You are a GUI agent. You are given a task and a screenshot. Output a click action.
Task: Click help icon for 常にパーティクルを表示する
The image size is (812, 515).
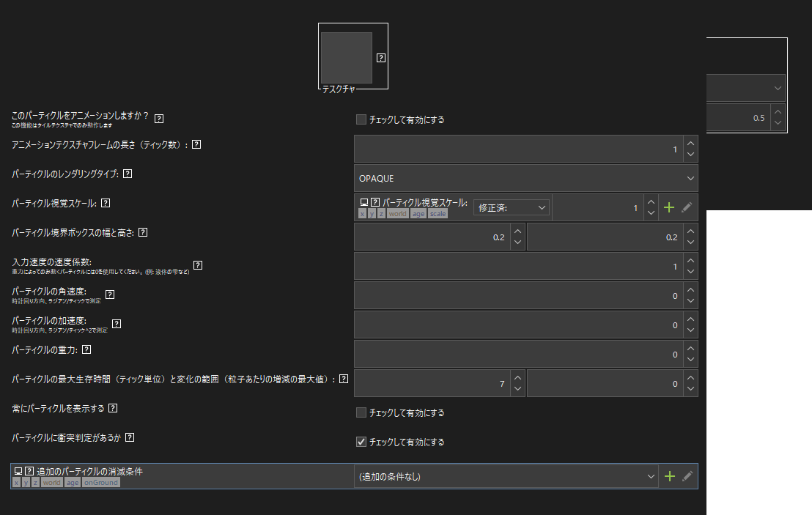[x=113, y=407]
